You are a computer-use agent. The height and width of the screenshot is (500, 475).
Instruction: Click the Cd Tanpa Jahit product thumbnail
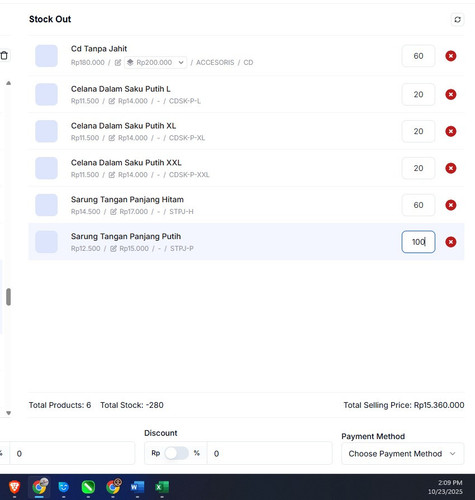(x=46, y=56)
